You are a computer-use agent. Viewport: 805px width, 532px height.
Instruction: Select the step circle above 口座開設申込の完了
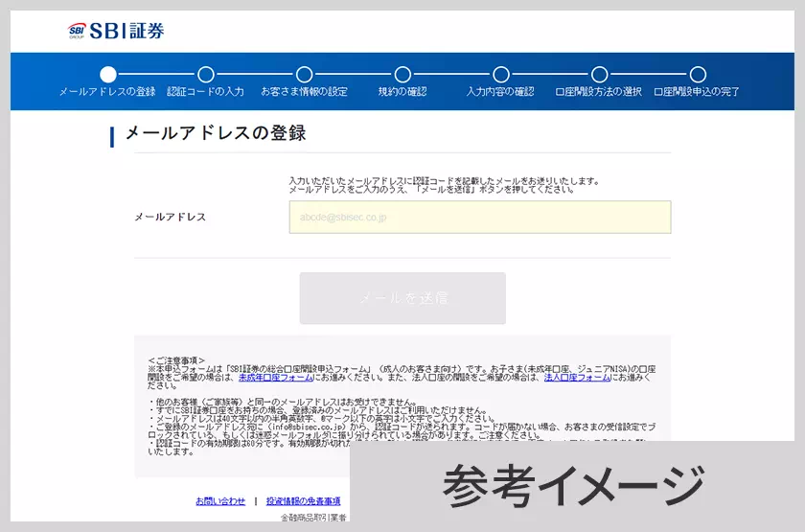click(698, 74)
